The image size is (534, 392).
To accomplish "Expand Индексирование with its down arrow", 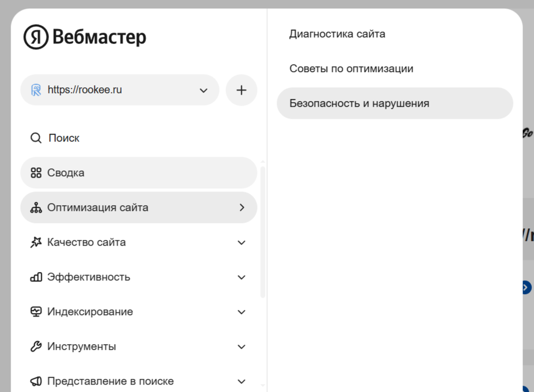I will click(242, 312).
